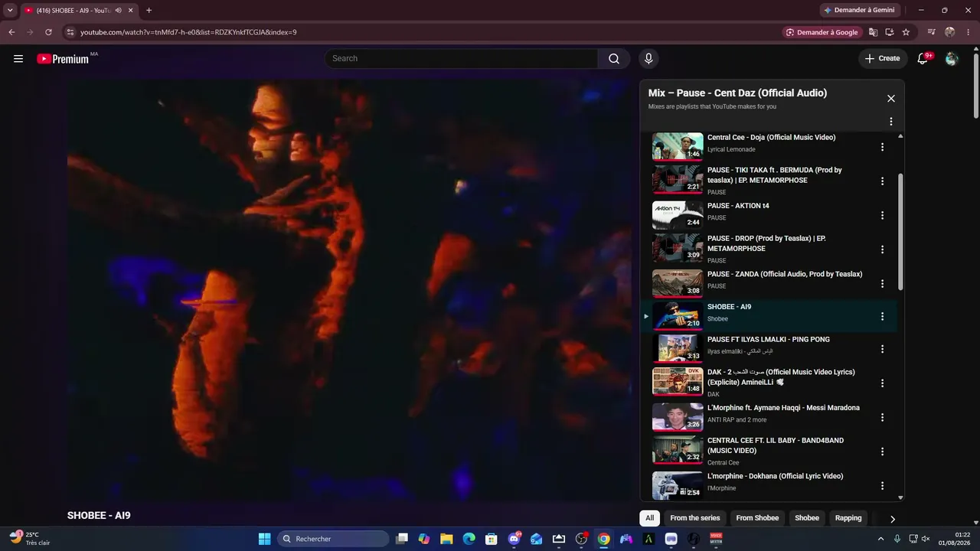Open the Chrome profile avatar
The width and height of the screenshot is (980, 551).
point(950,32)
